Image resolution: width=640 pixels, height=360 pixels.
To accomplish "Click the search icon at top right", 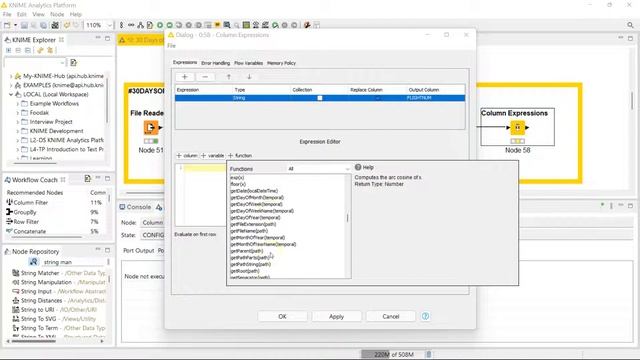I will click(x=630, y=25).
